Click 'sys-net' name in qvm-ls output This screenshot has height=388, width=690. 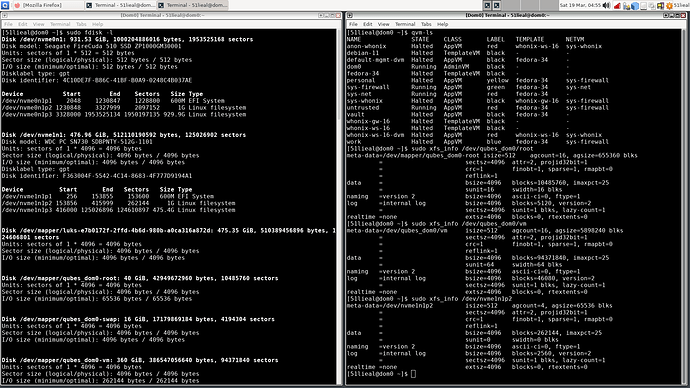click(359, 94)
